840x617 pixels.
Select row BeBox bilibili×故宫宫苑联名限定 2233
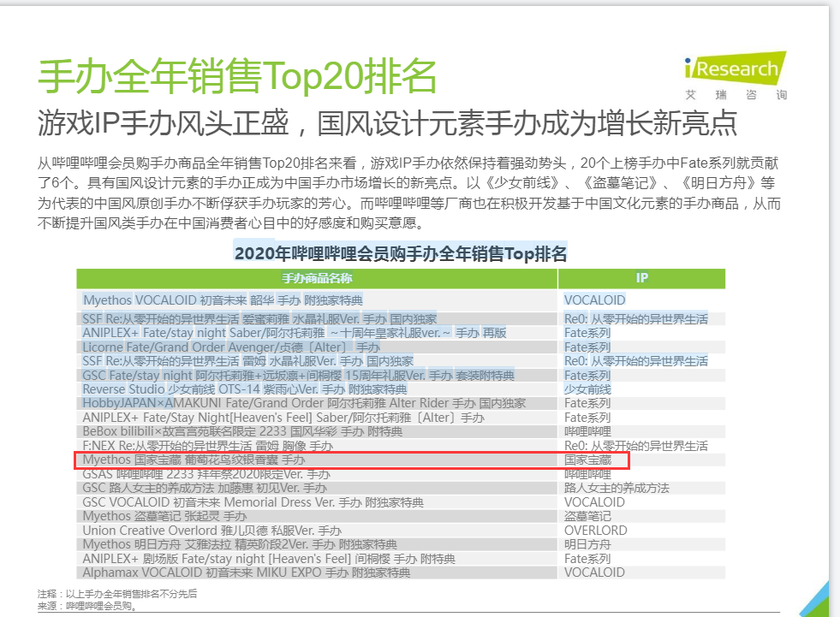[401, 431]
